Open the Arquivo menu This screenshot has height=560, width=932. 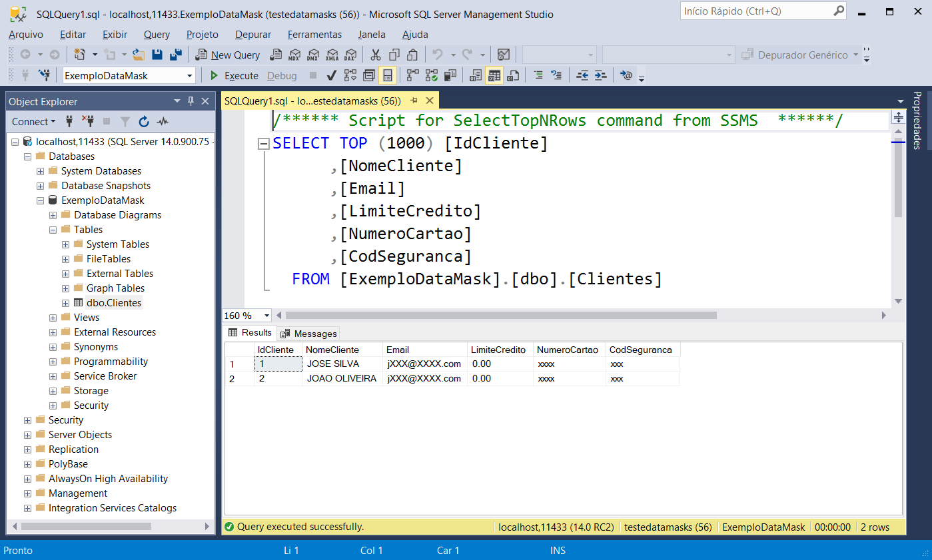pos(26,35)
